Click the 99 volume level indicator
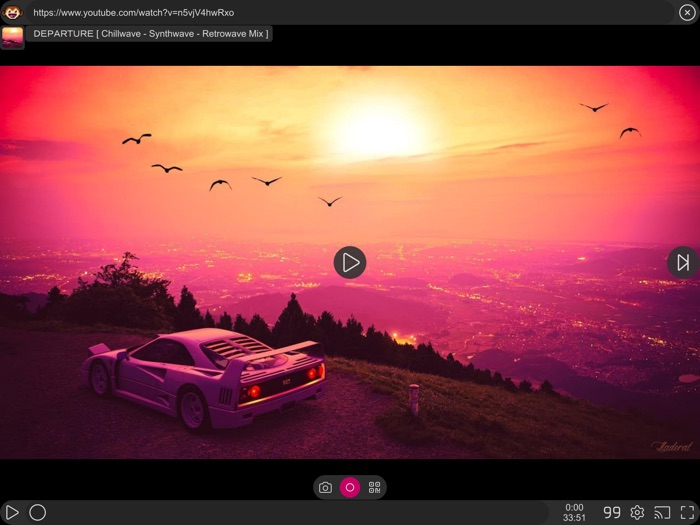 pos(612,512)
